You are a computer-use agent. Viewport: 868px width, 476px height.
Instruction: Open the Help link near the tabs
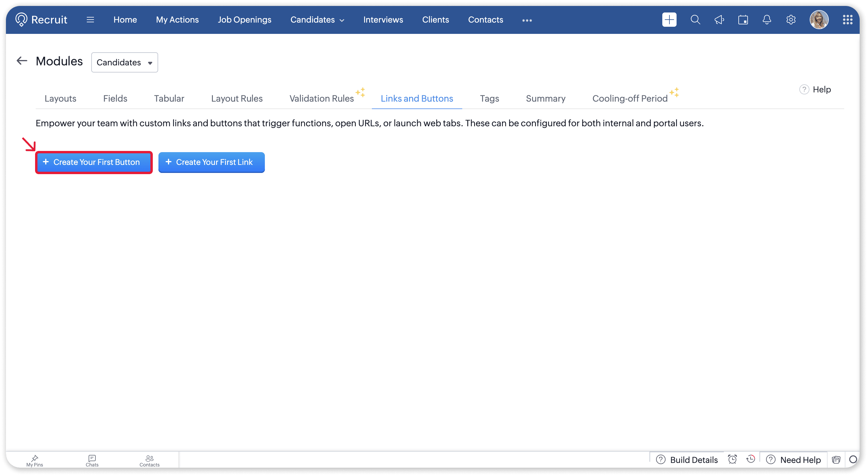(x=815, y=90)
